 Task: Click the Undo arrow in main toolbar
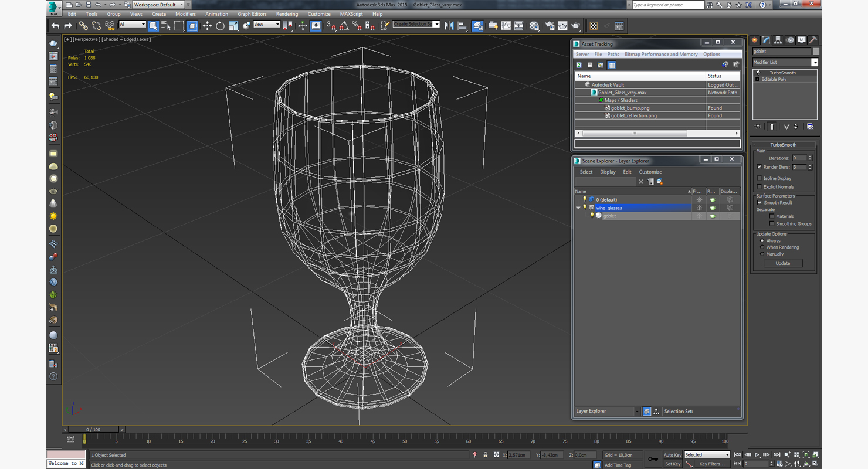point(55,26)
